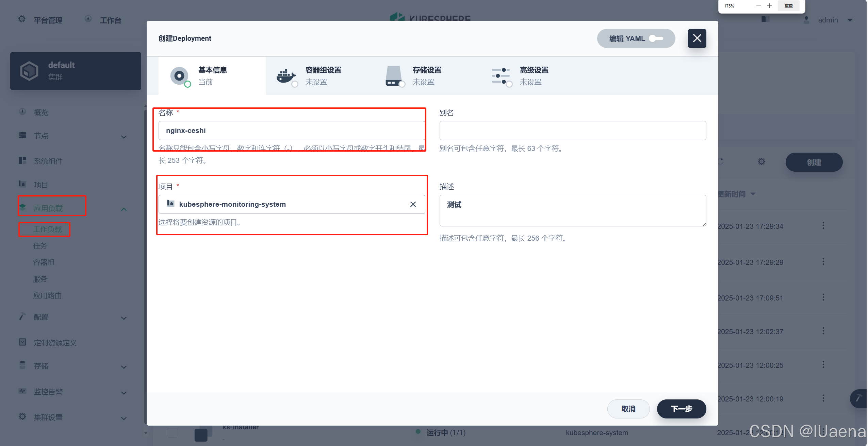Clear the selected project with the X
The width and height of the screenshot is (868, 446).
(x=413, y=204)
